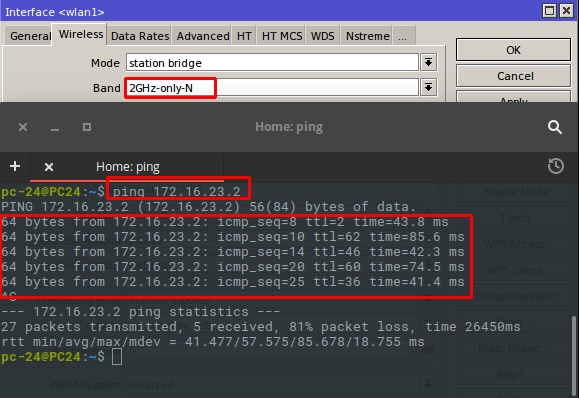The width and height of the screenshot is (579, 398).
Task: Open the terminal search magnifier icon
Action: click(x=555, y=127)
